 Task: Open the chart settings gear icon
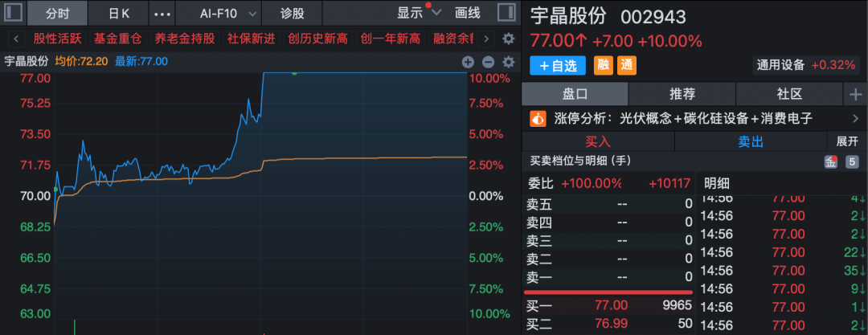click(x=508, y=62)
